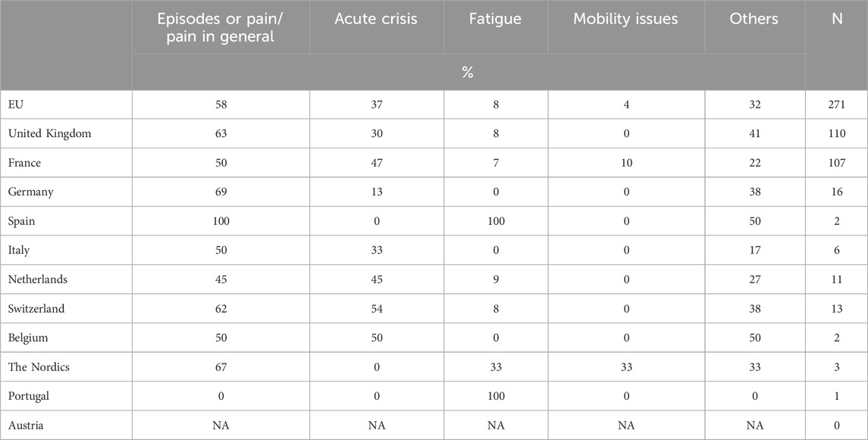Click France's N value of 107
This screenshot has width=868, height=440.
pos(836,164)
